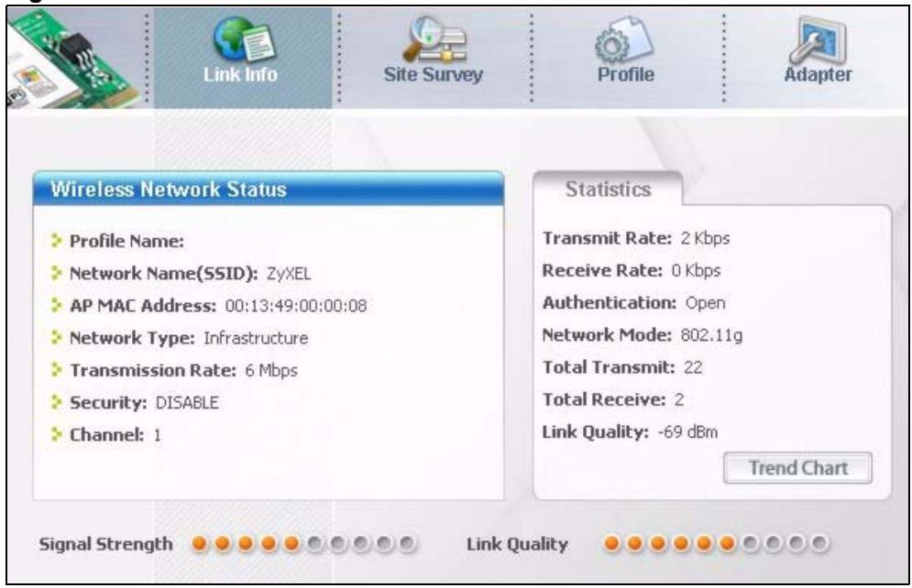
Task: Click the Link Quality value -69 dBm
Action: tap(687, 432)
